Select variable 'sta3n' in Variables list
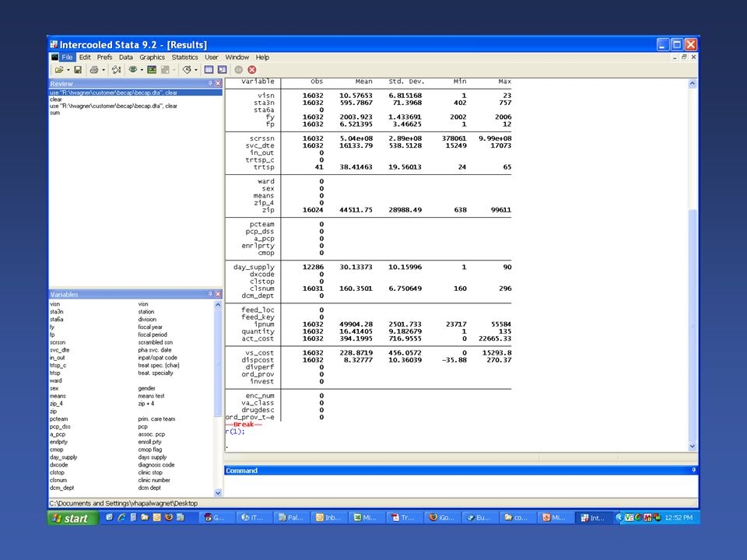747x560 pixels. [56, 311]
